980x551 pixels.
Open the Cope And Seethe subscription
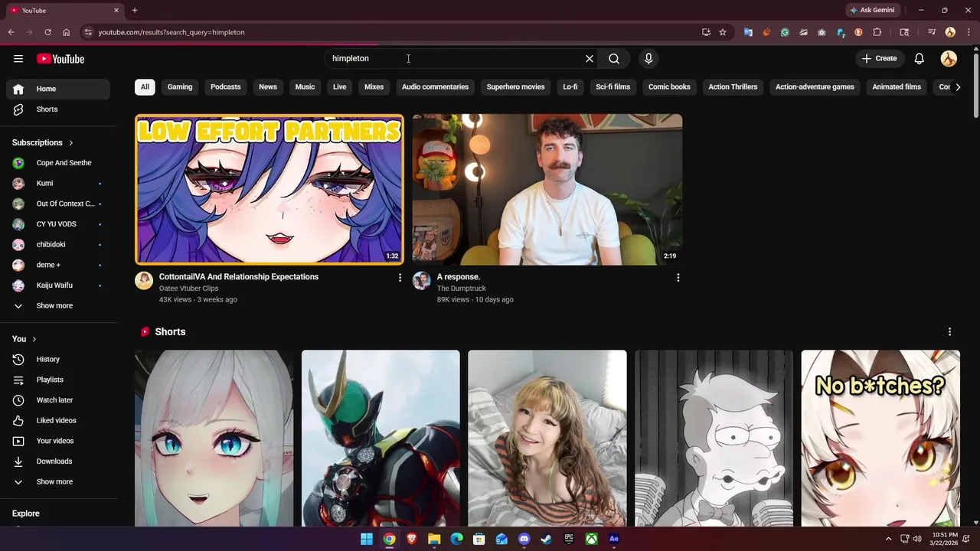pos(58,163)
